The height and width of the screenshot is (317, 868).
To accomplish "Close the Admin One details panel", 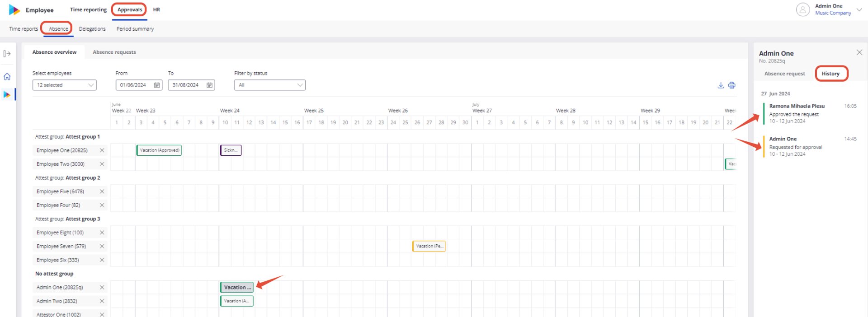I will [x=859, y=52].
